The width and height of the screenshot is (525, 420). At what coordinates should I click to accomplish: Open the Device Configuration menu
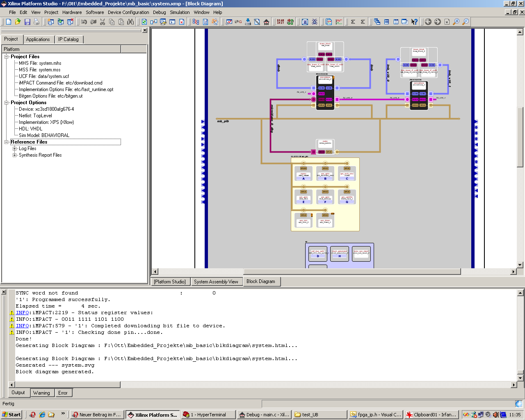128,12
